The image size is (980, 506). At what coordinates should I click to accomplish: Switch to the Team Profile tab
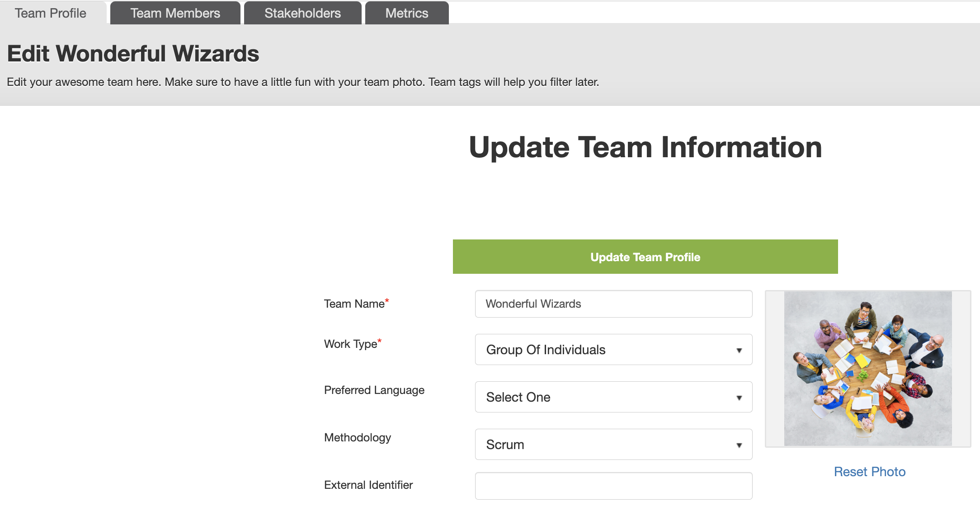point(51,13)
